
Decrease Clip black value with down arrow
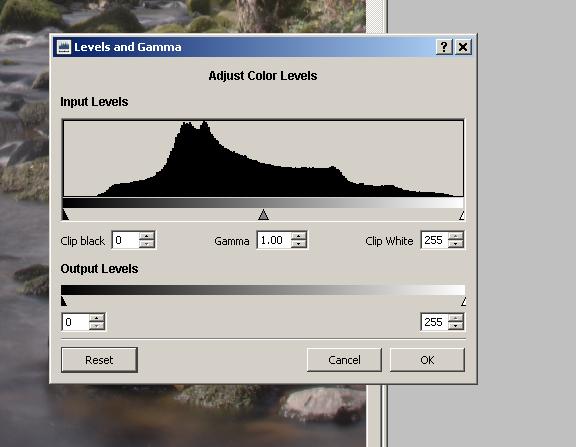click(x=147, y=244)
